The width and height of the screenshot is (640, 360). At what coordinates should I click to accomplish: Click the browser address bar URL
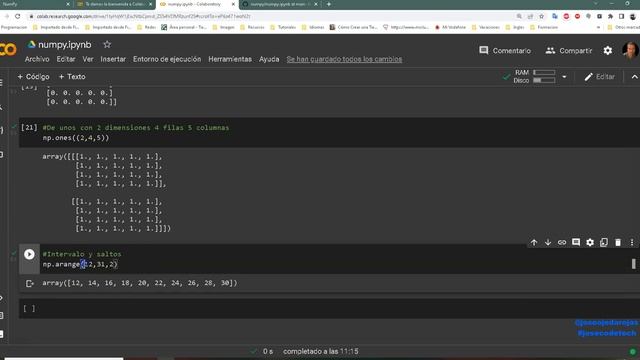[x=143, y=16]
